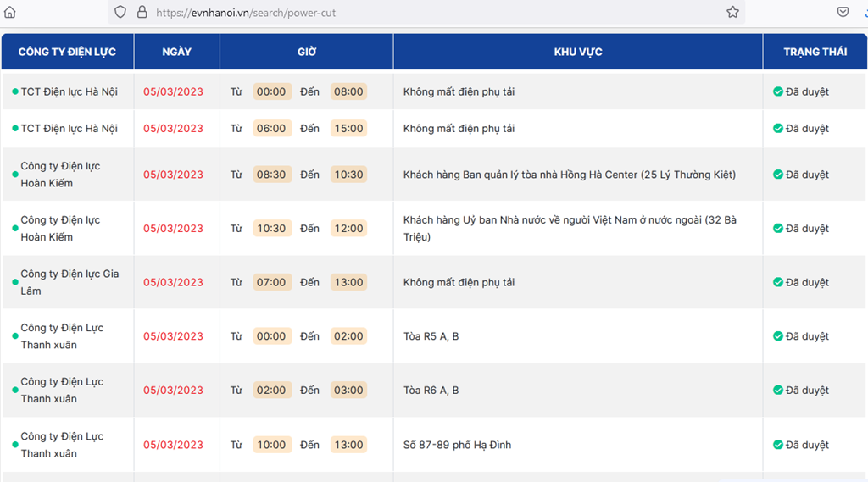
Task: Click 'Uỷ ban Nhà nước' area description
Action: (570, 229)
